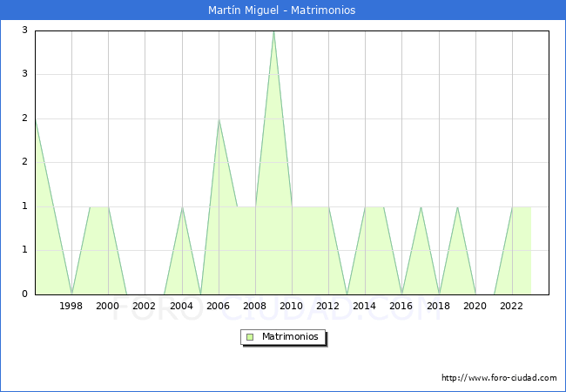Click the 2020 x-axis label

[475, 306]
